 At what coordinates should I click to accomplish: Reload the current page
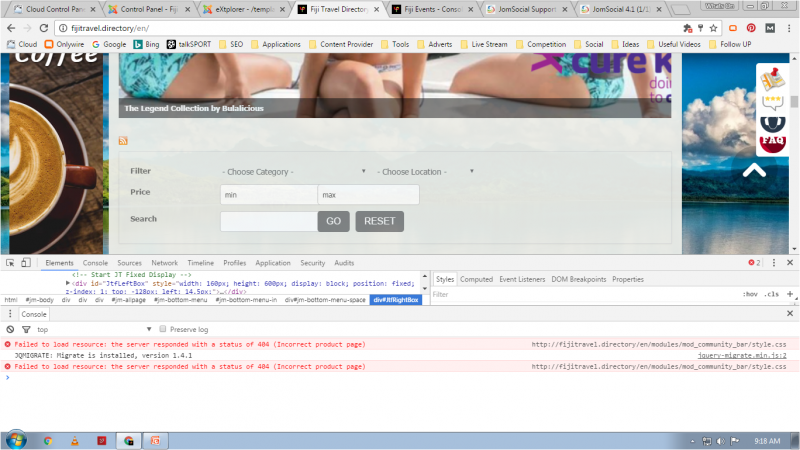[x=44, y=28]
